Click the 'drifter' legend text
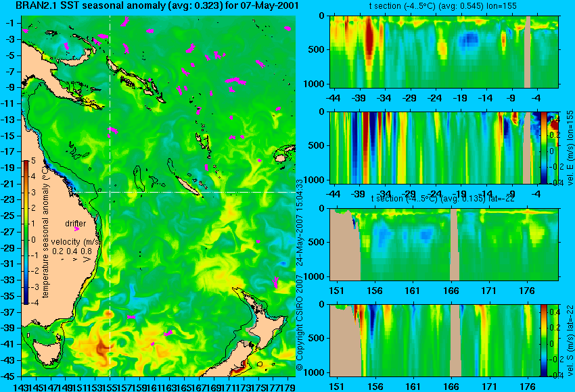Image resolution: width=575 pixels, height=392 pixels. tap(76, 224)
